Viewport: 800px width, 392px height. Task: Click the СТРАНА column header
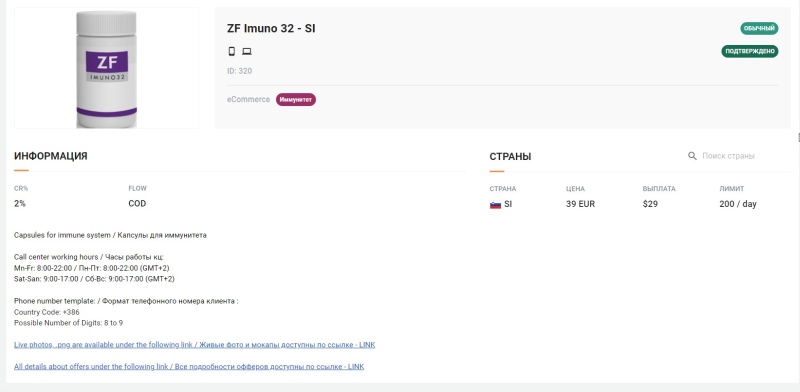tap(503, 189)
